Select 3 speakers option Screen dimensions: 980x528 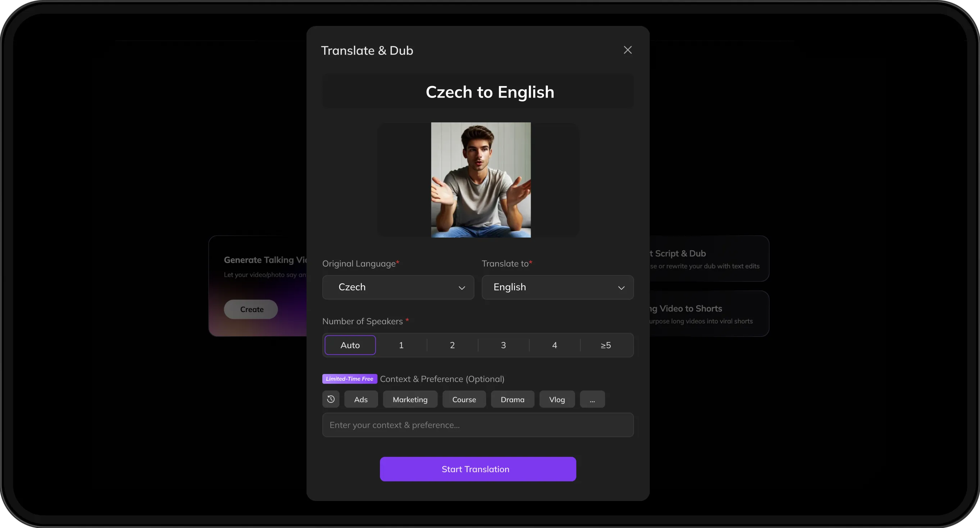[x=503, y=345]
